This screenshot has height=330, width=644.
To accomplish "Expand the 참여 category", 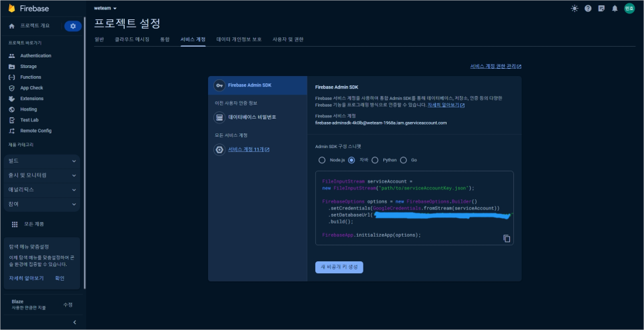I will click(41, 204).
